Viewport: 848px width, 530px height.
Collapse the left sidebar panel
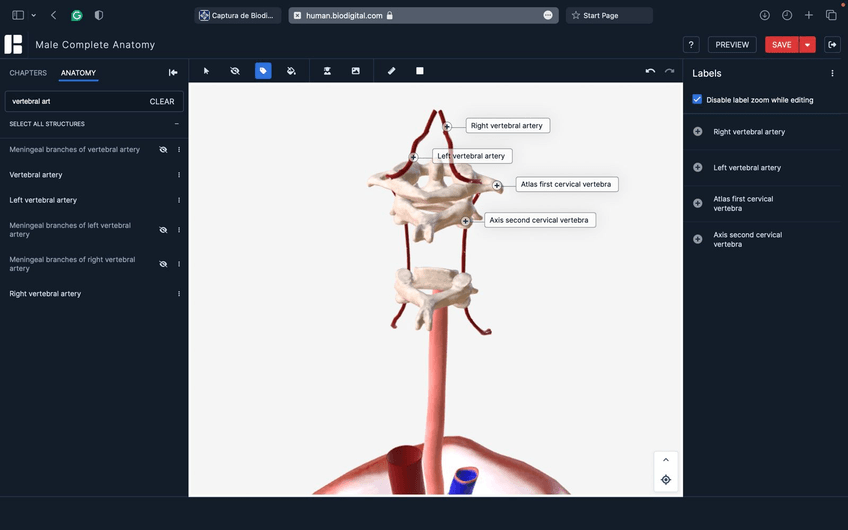[x=173, y=73]
